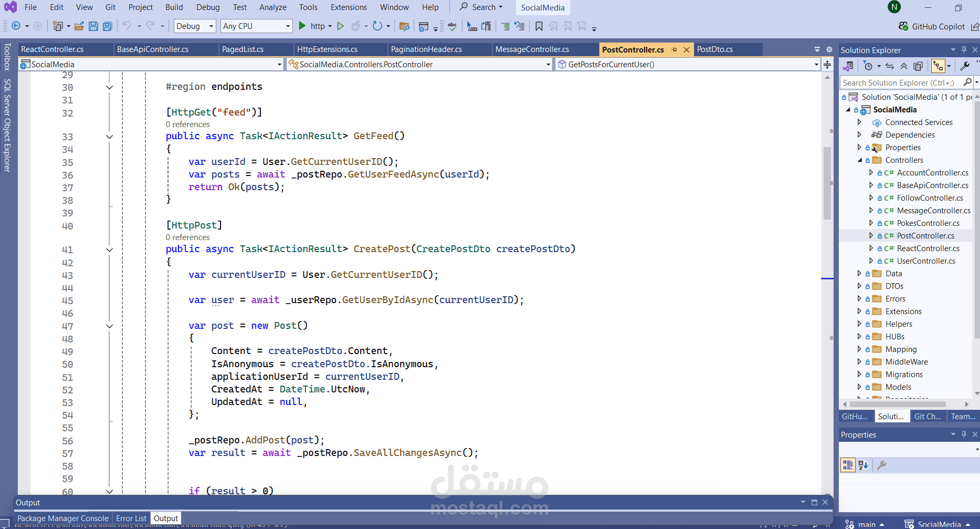Collapse All in Solution Explorer toolbar
Screen dimensions: 980x529
pos(904,66)
